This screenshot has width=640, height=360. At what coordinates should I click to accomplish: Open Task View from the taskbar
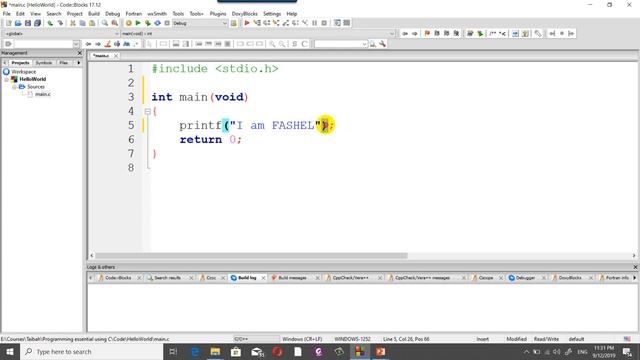pyautogui.click(x=173, y=351)
